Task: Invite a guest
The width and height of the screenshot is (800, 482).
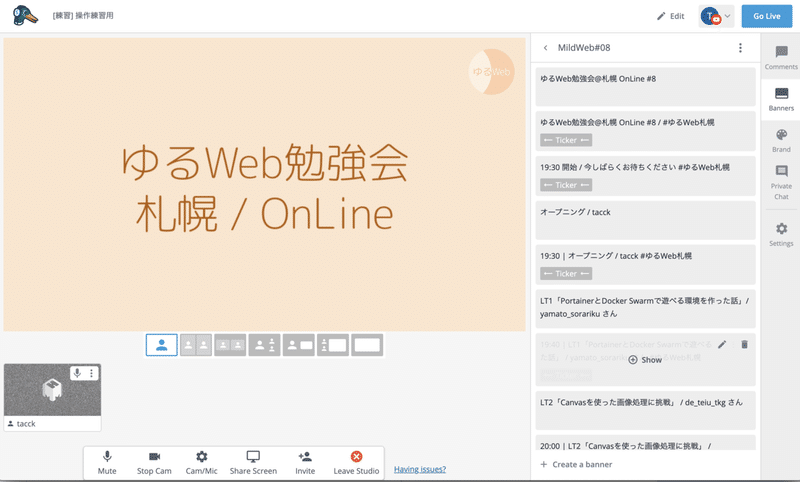Action: (305, 463)
